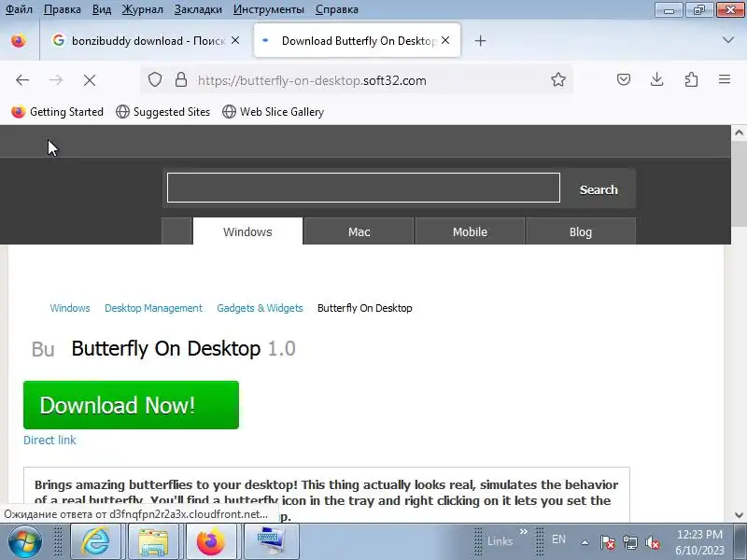Click the page scrollbar down arrow
The image size is (747, 560).
pyautogui.click(x=739, y=515)
